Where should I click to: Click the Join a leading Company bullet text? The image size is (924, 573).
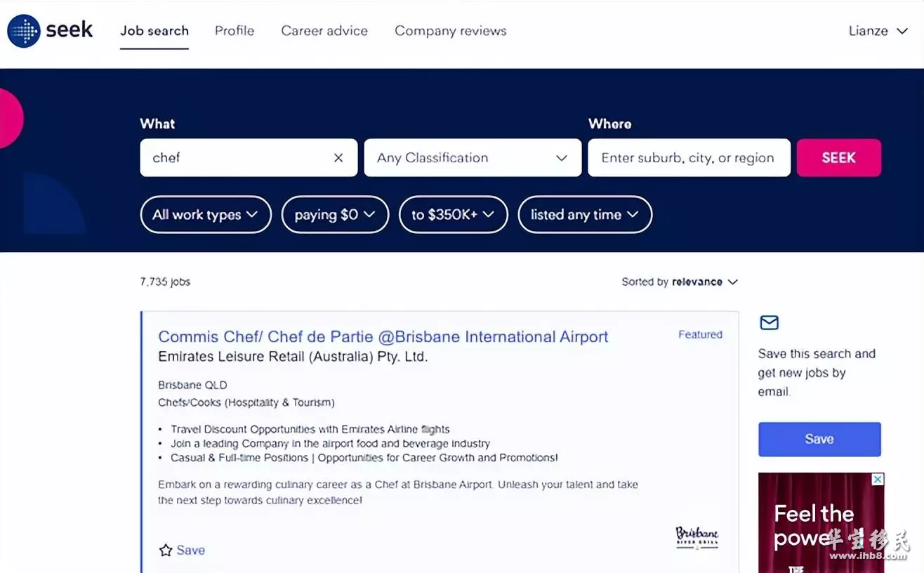[330, 444]
